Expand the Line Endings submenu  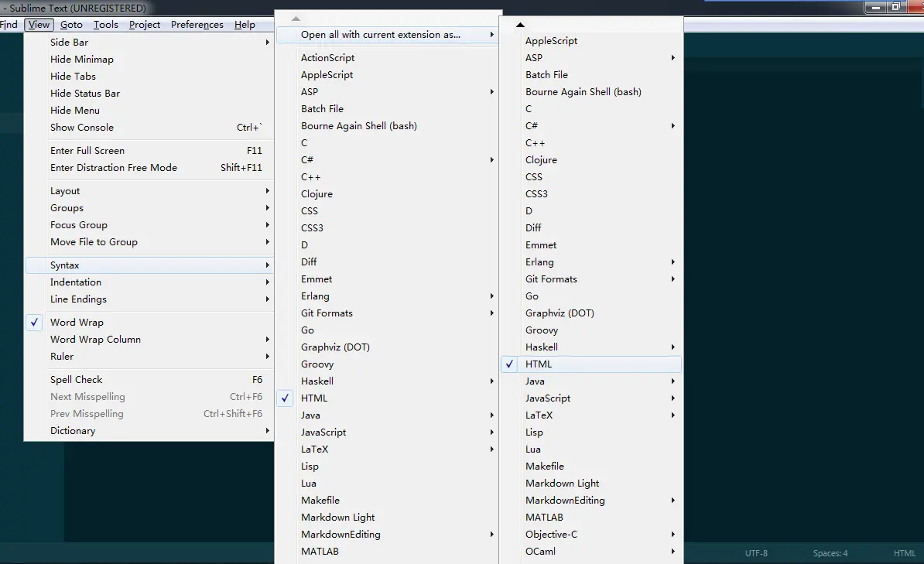pyautogui.click(x=149, y=300)
